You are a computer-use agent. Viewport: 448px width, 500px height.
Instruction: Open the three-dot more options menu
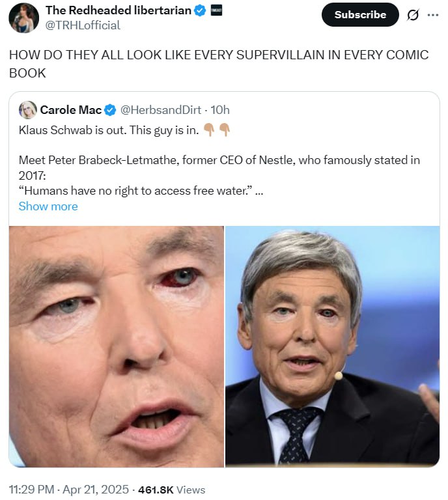[432, 15]
